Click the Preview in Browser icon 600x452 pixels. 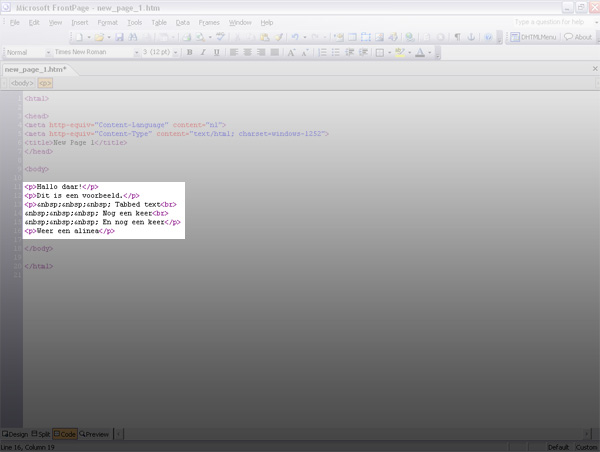click(x=200, y=37)
